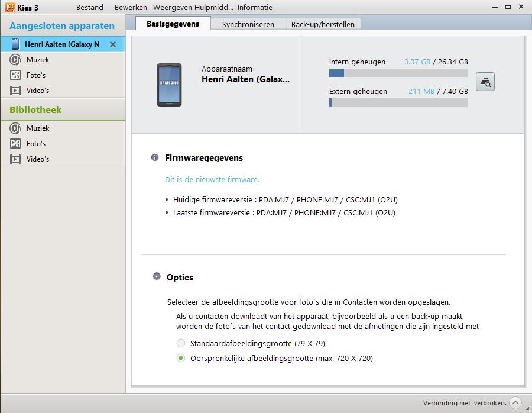Disconnect Henri Aalten device with X

pyautogui.click(x=113, y=44)
